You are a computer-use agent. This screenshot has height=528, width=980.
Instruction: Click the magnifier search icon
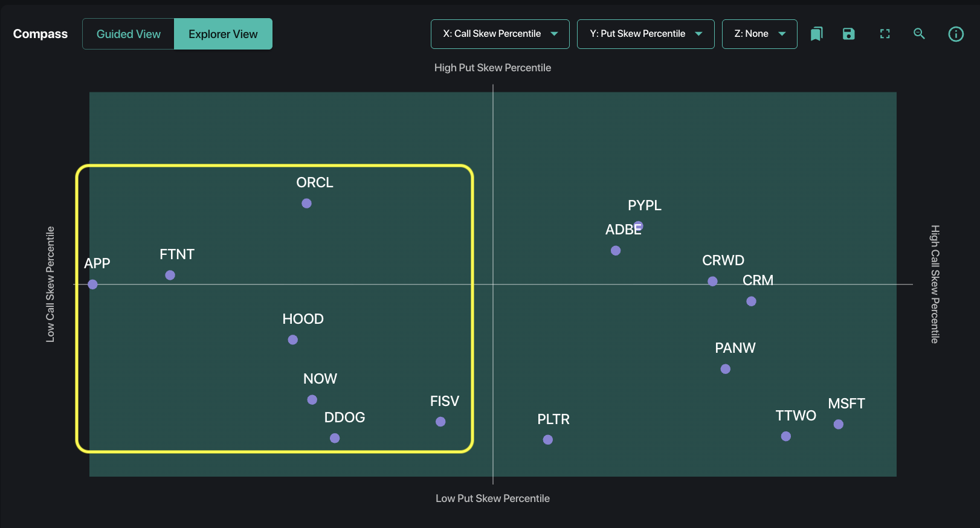(x=919, y=34)
